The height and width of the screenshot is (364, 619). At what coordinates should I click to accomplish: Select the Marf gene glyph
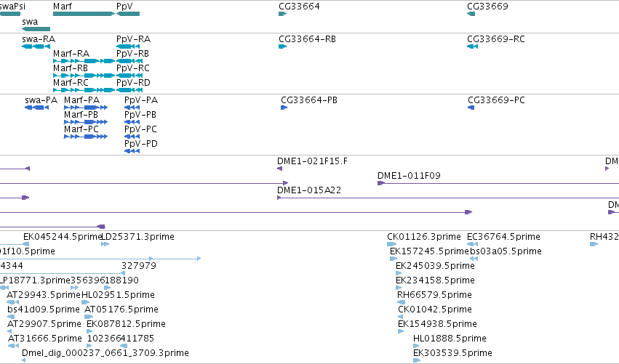pyautogui.click(x=84, y=14)
